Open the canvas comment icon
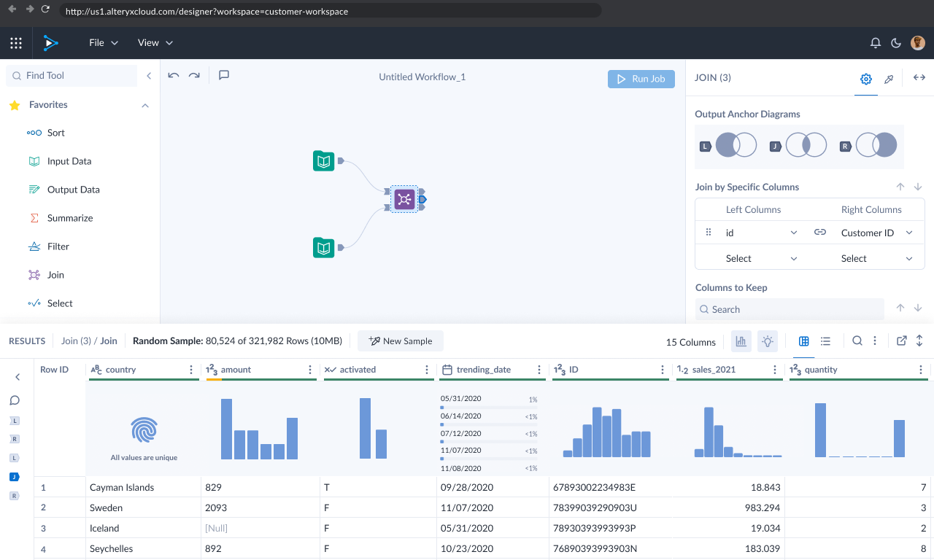 [x=224, y=75]
